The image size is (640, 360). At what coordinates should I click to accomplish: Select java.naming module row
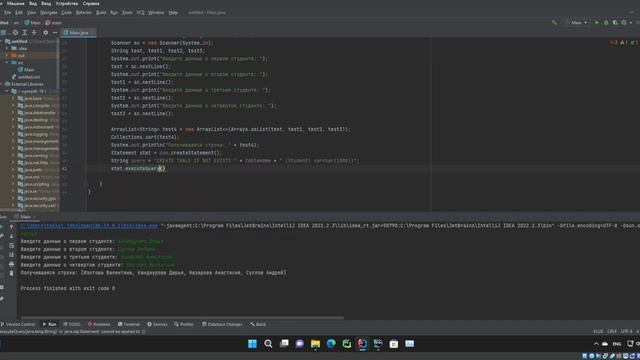coord(29,156)
